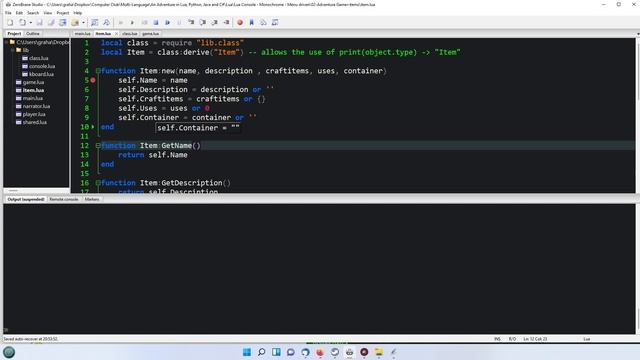Image resolution: width=640 pixels, height=360 pixels.
Task: Create a new file with toolbar icon
Action: point(10,22)
